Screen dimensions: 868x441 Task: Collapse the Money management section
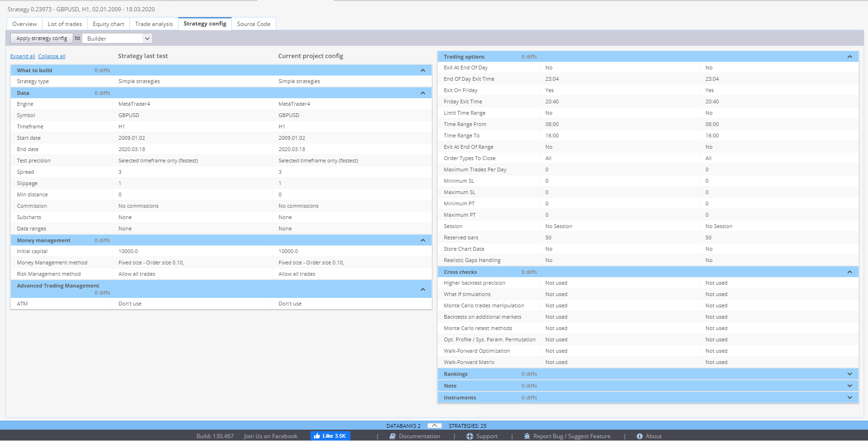coord(423,240)
